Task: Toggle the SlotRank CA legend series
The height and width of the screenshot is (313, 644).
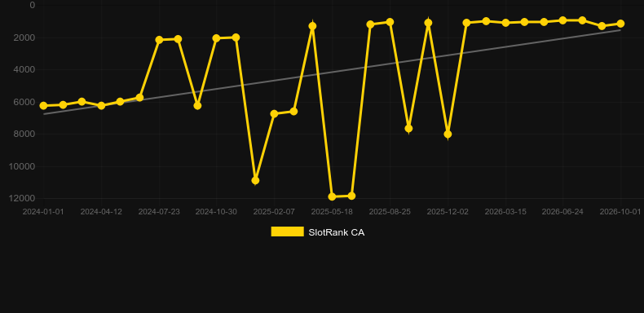Action: [x=317, y=232]
